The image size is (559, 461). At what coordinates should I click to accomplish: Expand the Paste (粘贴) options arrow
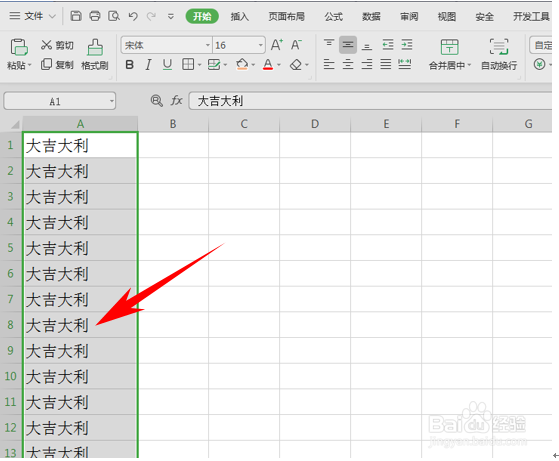(30, 65)
